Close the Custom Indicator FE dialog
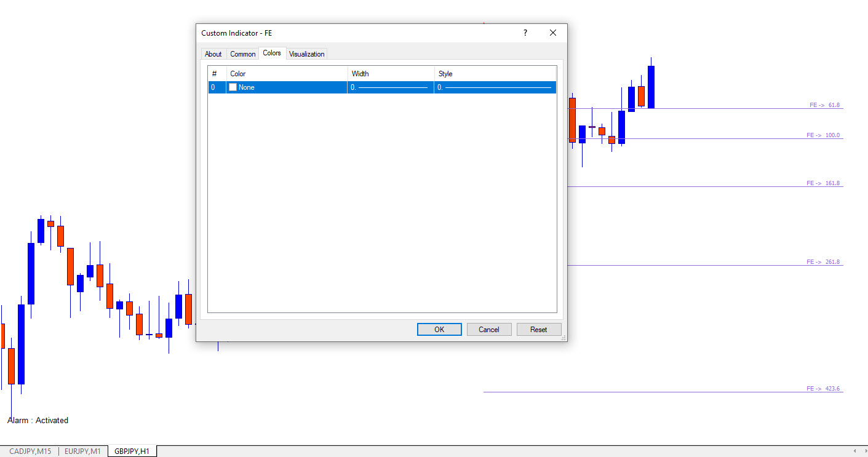 552,33
